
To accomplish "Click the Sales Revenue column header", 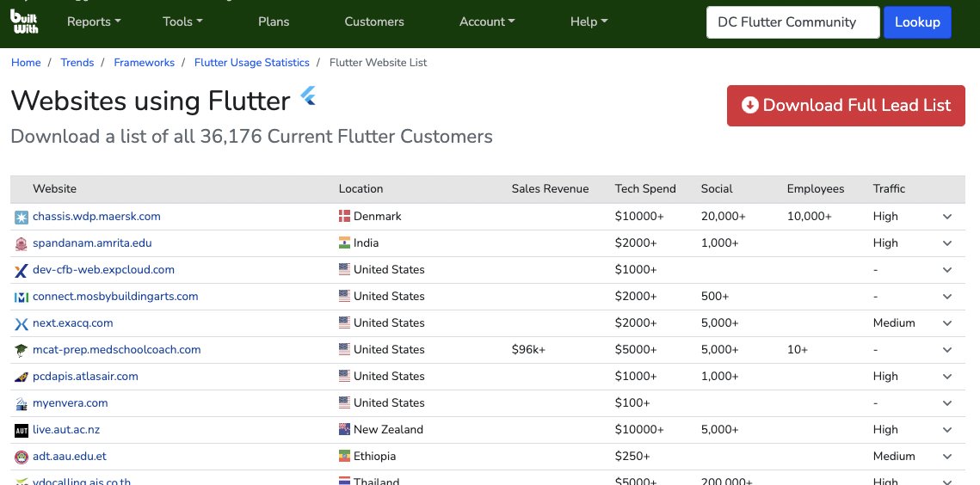I will tap(550, 188).
